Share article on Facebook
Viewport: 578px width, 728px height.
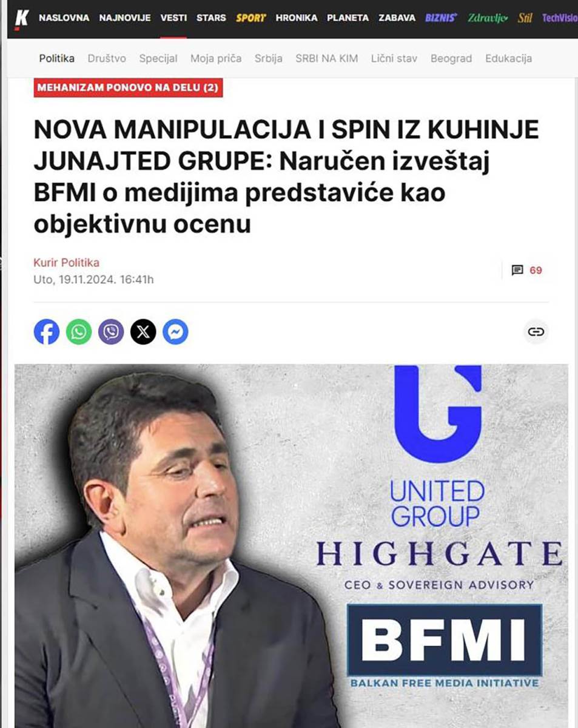point(47,332)
